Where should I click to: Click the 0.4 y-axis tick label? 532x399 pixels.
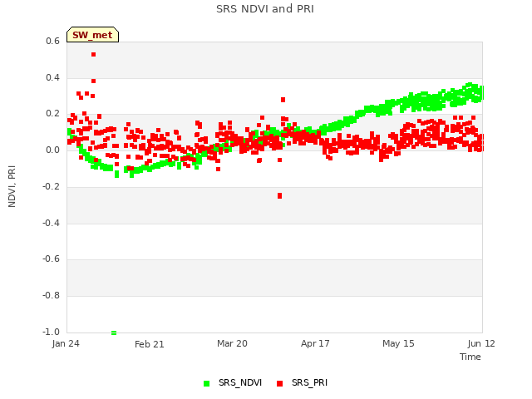pos(52,77)
